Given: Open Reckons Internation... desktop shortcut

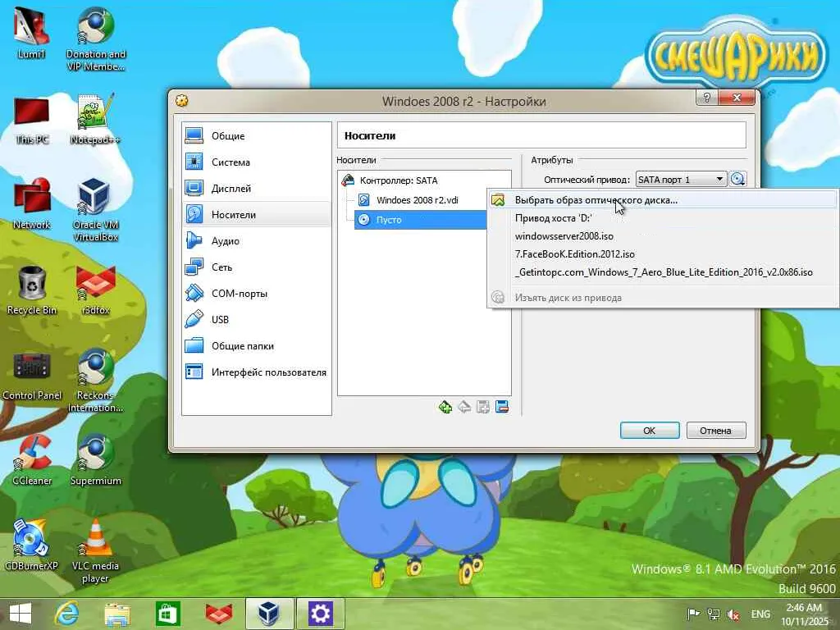Looking at the screenshot, I should (95, 381).
